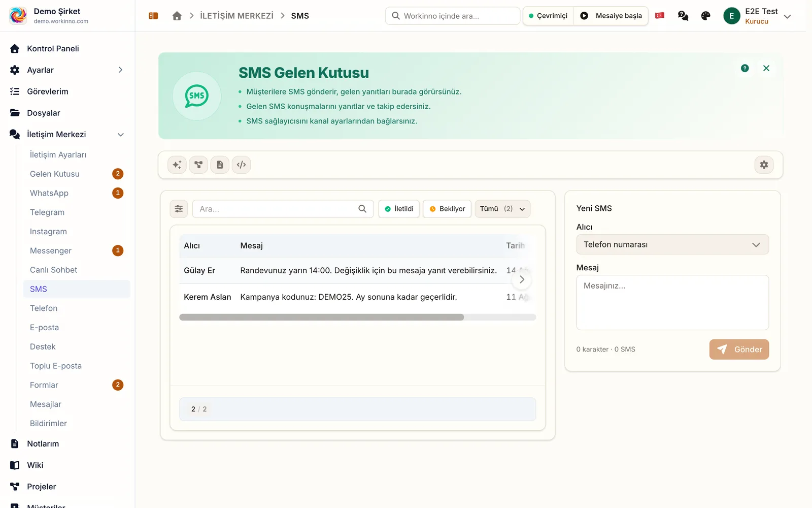Image resolution: width=812 pixels, height=508 pixels.
Task: Click the Kontrol Paneli home icon
Action: [x=15, y=49]
